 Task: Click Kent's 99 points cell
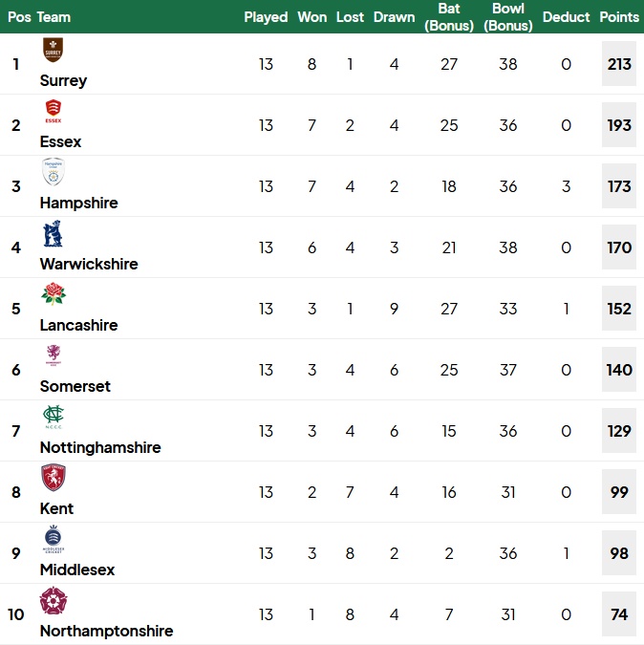point(619,492)
